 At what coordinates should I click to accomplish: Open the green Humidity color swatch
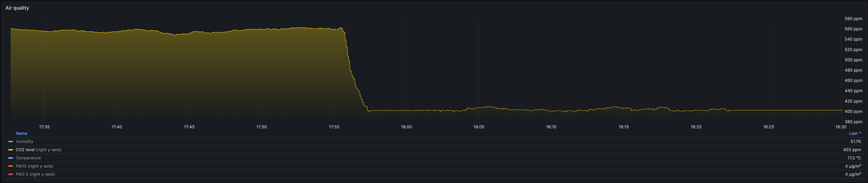pos(10,142)
